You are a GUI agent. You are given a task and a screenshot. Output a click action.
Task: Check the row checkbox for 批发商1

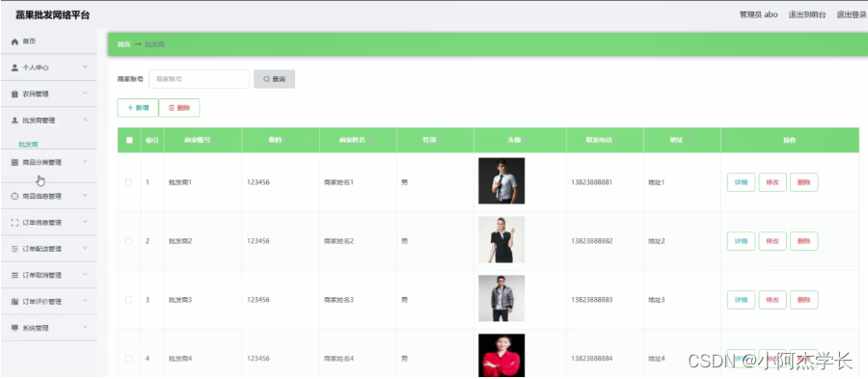[129, 182]
